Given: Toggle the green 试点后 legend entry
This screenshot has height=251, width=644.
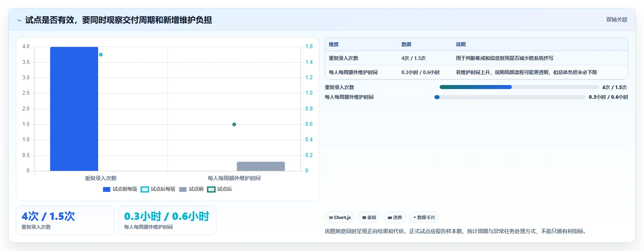Looking at the screenshot, I should point(220,189).
